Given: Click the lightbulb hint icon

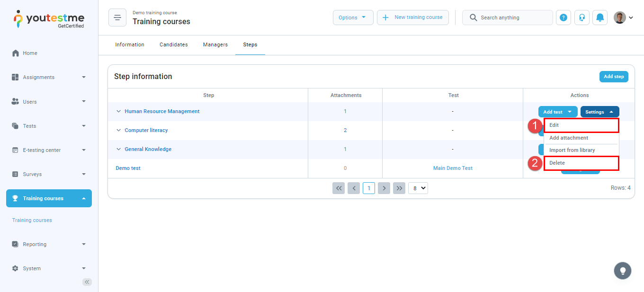Looking at the screenshot, I should click(623, 271).
